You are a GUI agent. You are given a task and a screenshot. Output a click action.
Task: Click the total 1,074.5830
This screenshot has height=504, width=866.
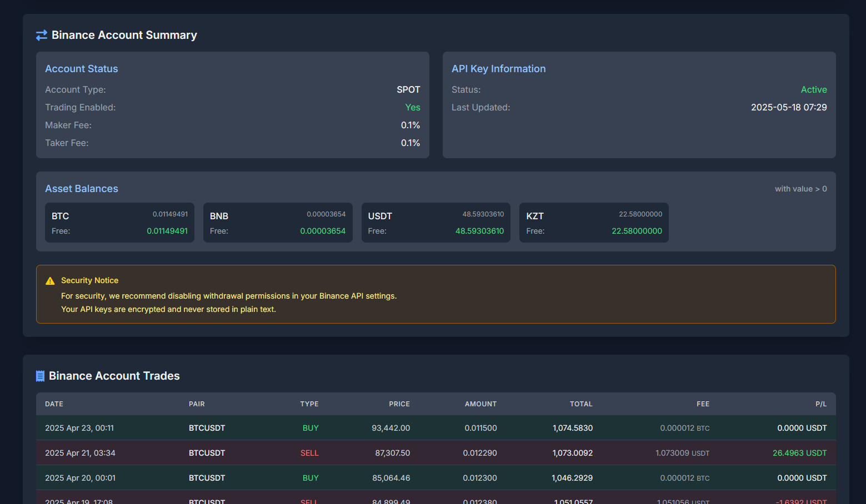point(573,428)
